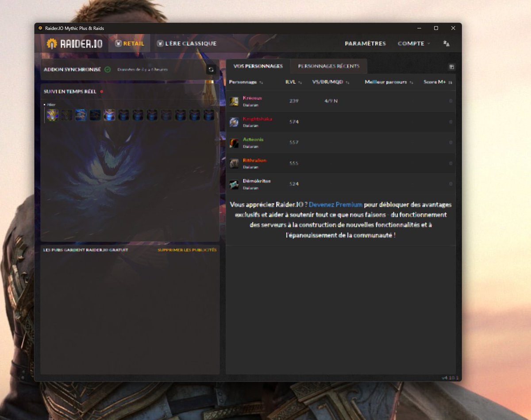531x420 pixels.
Task: Sort by VS/DR/MQD raid progress column
Action: 331,82
